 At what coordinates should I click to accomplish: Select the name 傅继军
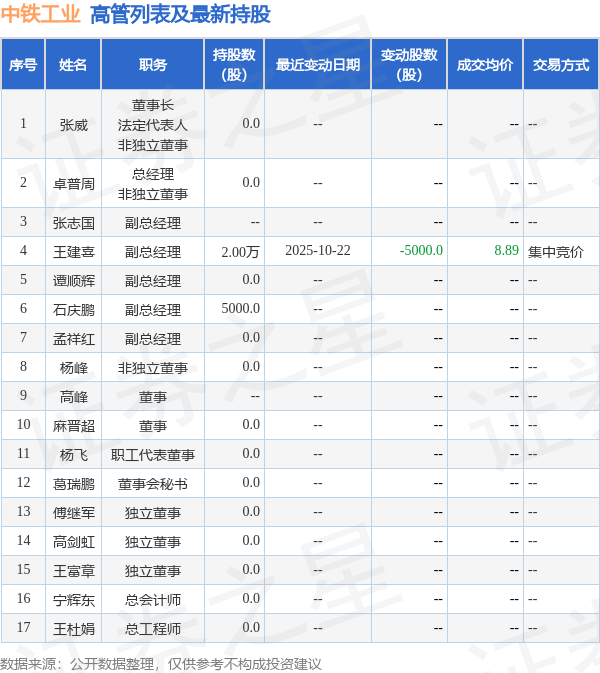point(73,512)
